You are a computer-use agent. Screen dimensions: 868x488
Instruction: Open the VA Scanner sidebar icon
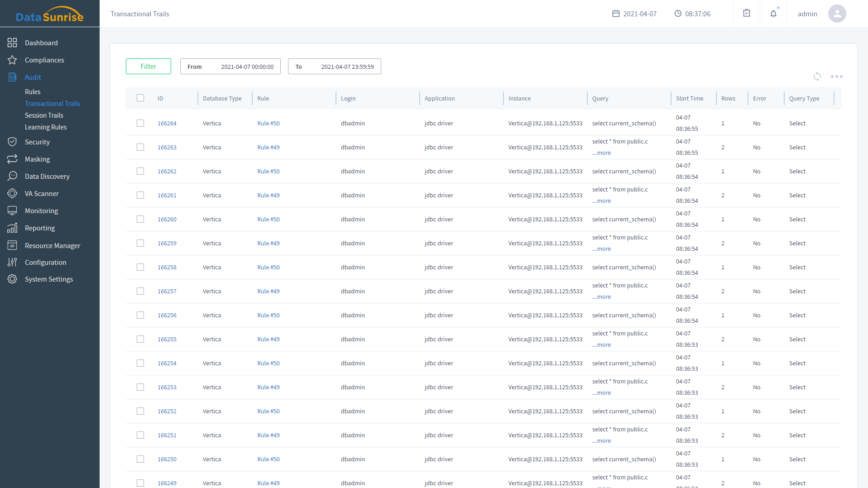click(x=12, y=194)
